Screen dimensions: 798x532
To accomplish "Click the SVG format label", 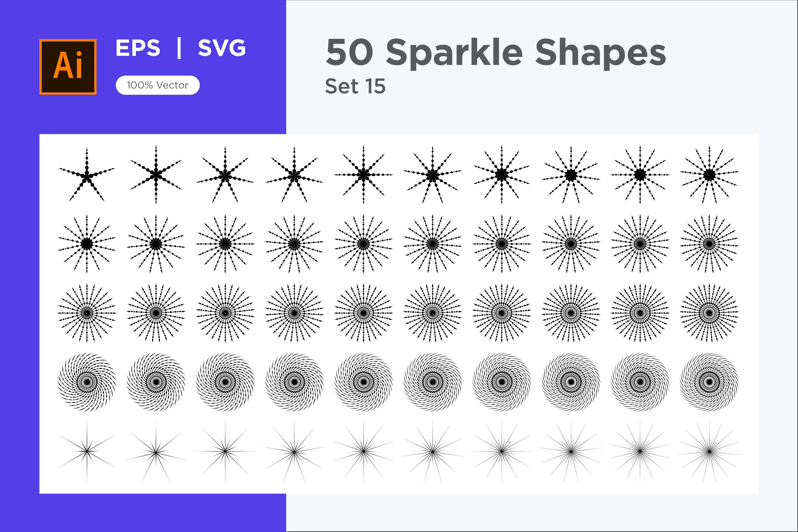I will click(x=222, y=48).
